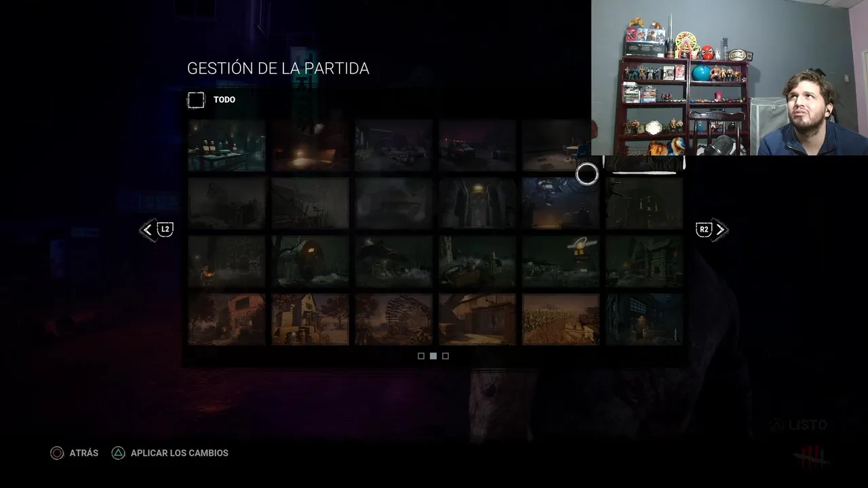Select the red barn farm map
This screenshot has height=488, width=868.
coord(226,319)
